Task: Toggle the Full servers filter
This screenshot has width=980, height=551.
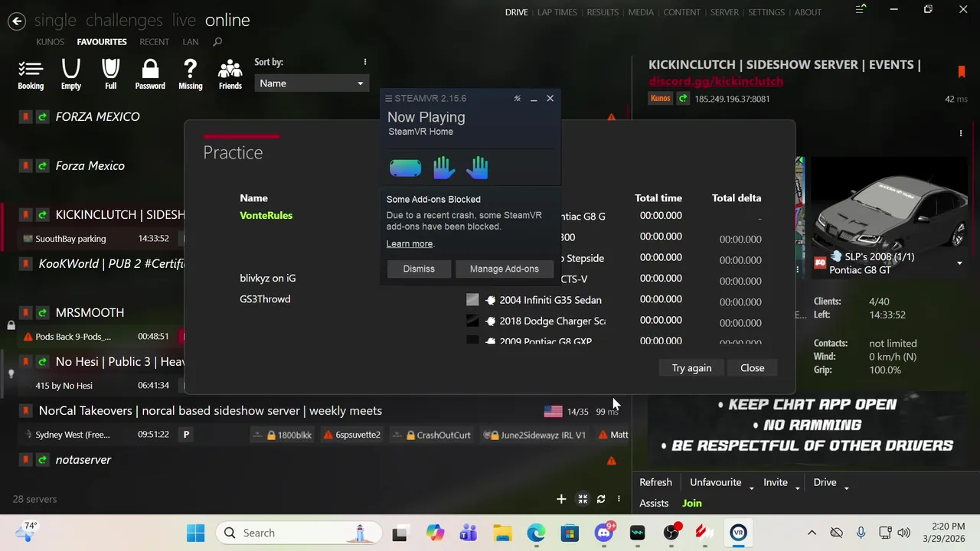Action: point(111,75)
